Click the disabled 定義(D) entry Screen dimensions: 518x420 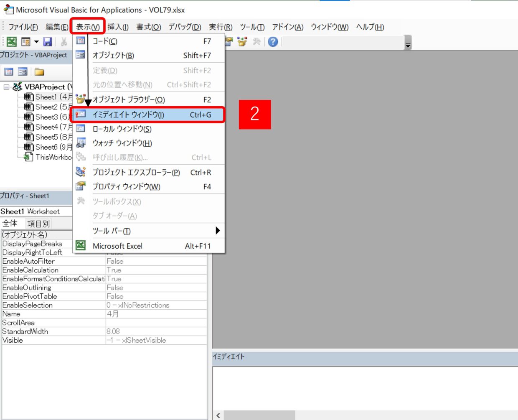(x=149, y=71)
